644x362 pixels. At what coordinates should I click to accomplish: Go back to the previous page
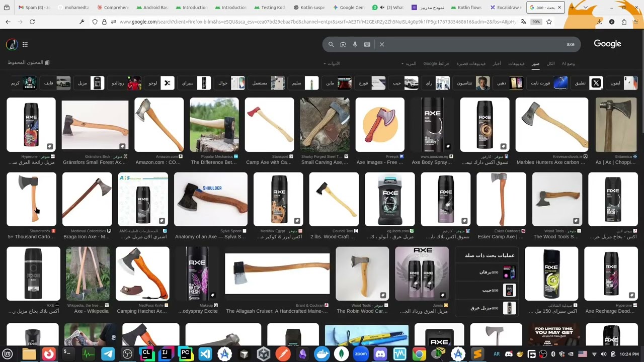coord(8,22)
